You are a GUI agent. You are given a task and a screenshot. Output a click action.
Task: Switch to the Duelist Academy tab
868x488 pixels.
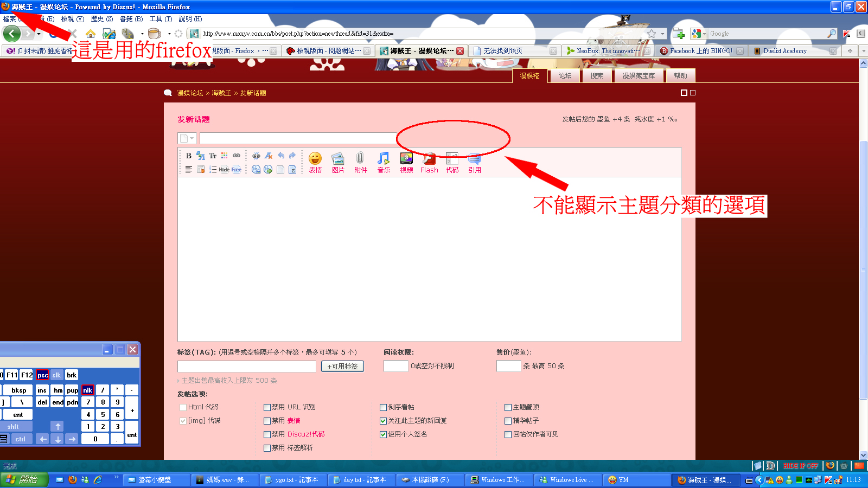(x=794, y=51)
